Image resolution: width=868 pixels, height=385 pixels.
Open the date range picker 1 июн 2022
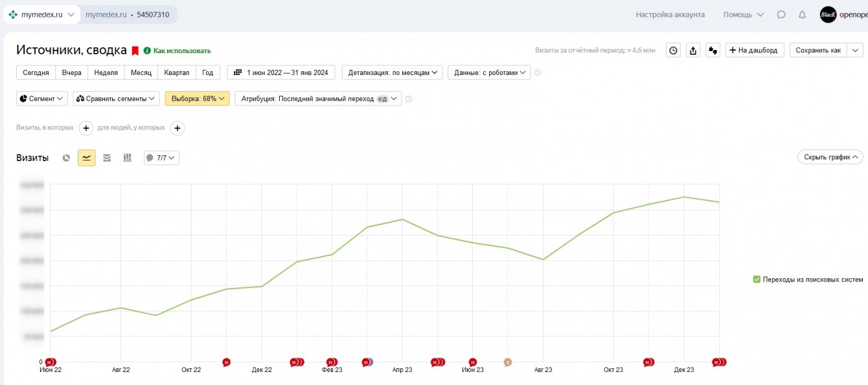pos(281,72)
